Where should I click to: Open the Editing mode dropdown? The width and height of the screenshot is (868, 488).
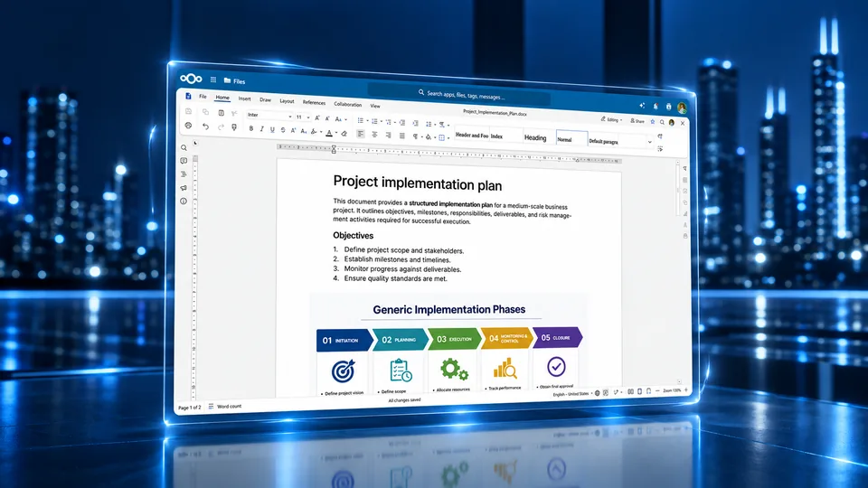612,119
